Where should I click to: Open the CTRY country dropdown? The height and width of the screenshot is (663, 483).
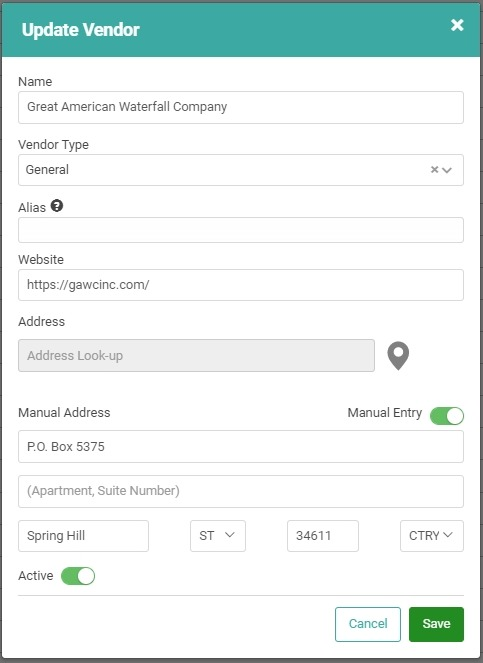click(x=432, y=536)
